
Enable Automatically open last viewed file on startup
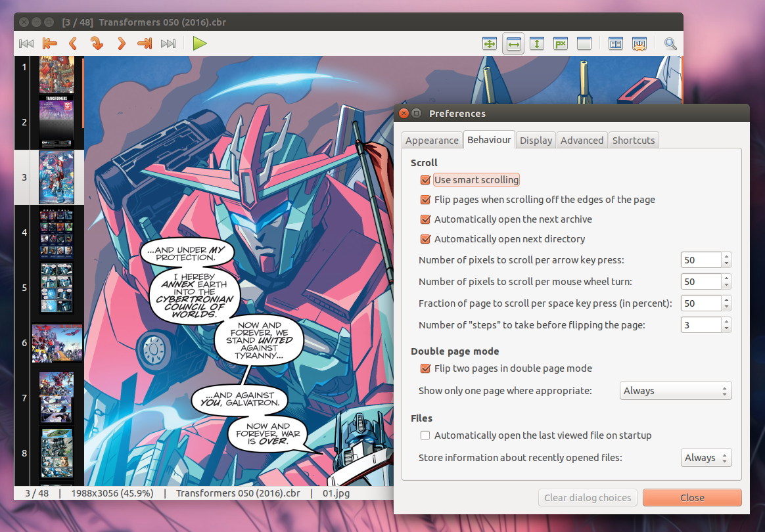coord(425,435)
